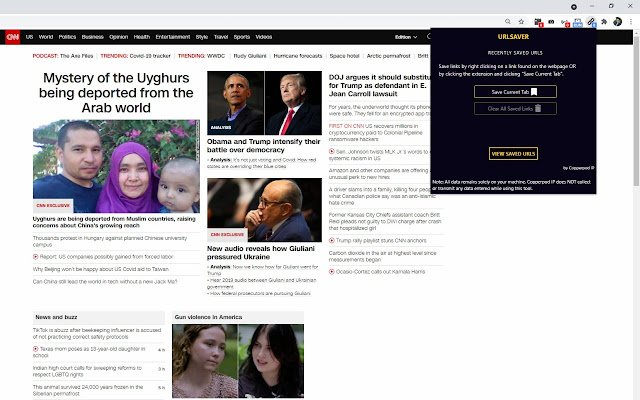Click the dark circle icon in title bar
Viewport: 640px width, 400px height.
574,7
